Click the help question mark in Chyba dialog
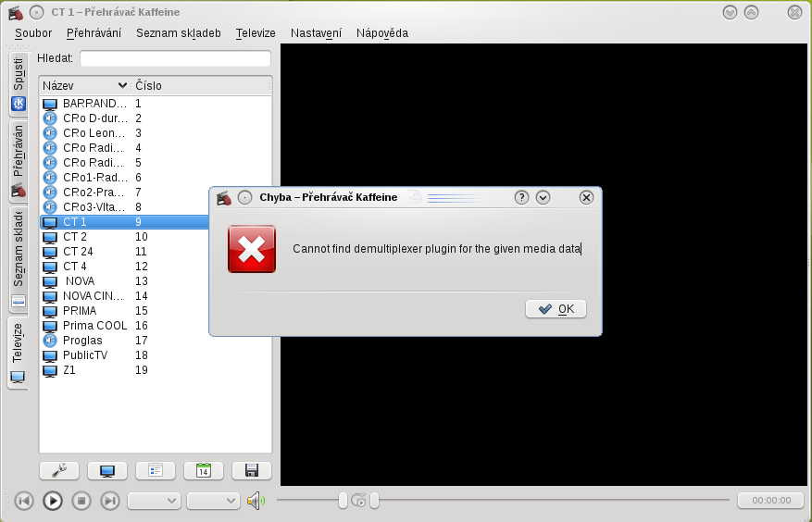Viewport: 812px width, 522px height. click(521, 197)
